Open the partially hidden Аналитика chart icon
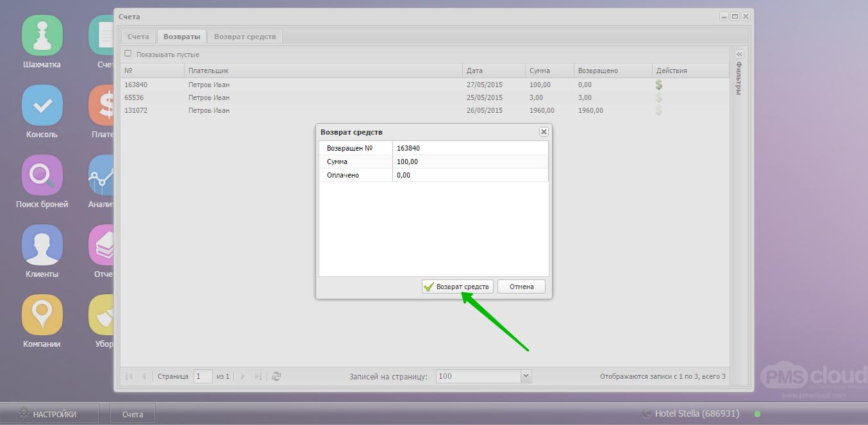 pyautogui.click(x=101, y=175)
